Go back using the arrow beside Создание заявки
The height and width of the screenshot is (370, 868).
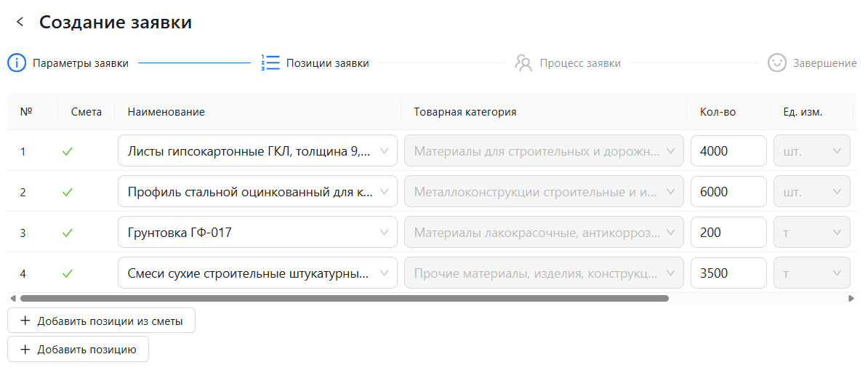point(20,22)
